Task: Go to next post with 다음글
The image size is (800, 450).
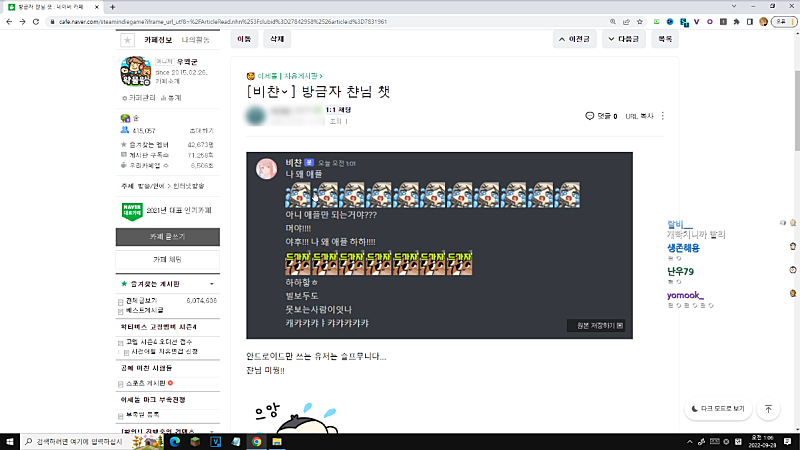Action: tap(623, 39)
